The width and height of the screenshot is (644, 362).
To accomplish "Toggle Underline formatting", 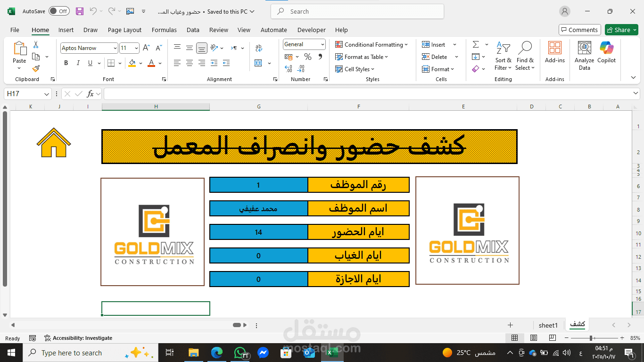I will point(90,63).
